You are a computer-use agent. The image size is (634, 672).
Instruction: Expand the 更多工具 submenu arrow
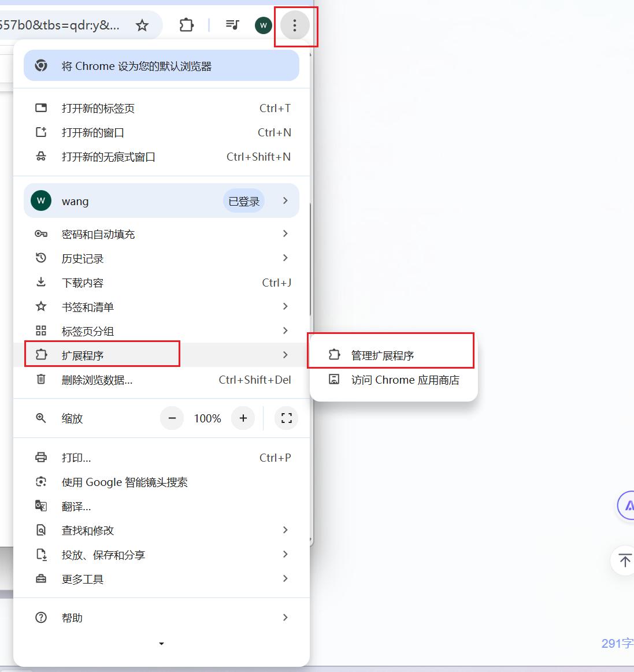click(x=285, y=578)
